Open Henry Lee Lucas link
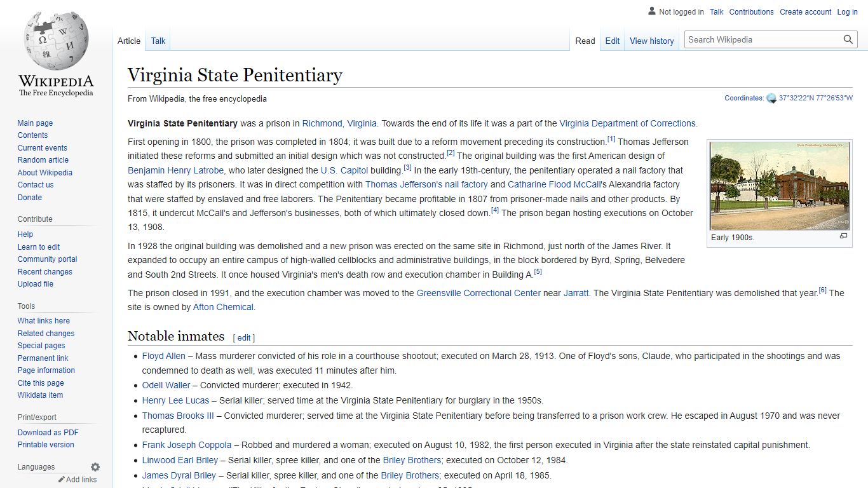 click(x=175, y=400)
